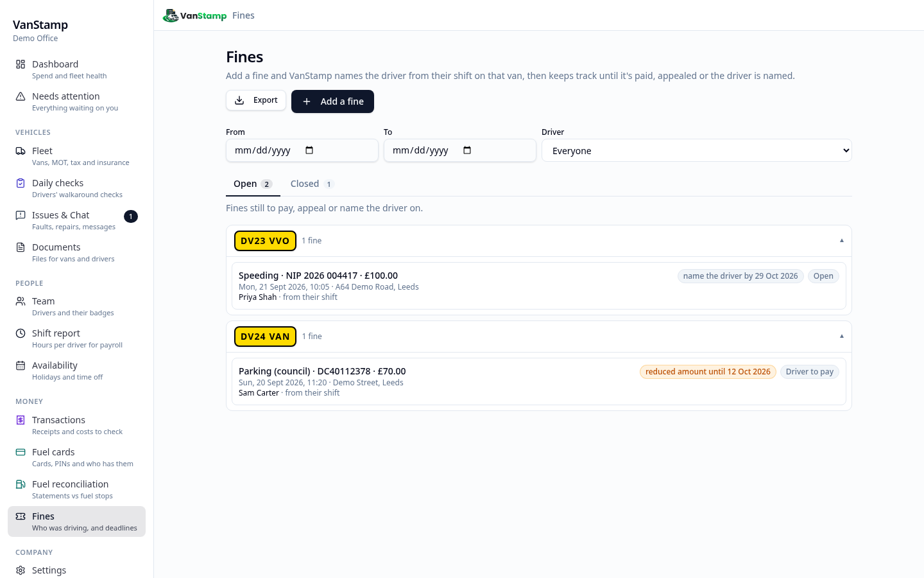Open the Dashboard grid icon
This screenshot has width=924, height=578.
pyautogui.click(x=21, y=64)
